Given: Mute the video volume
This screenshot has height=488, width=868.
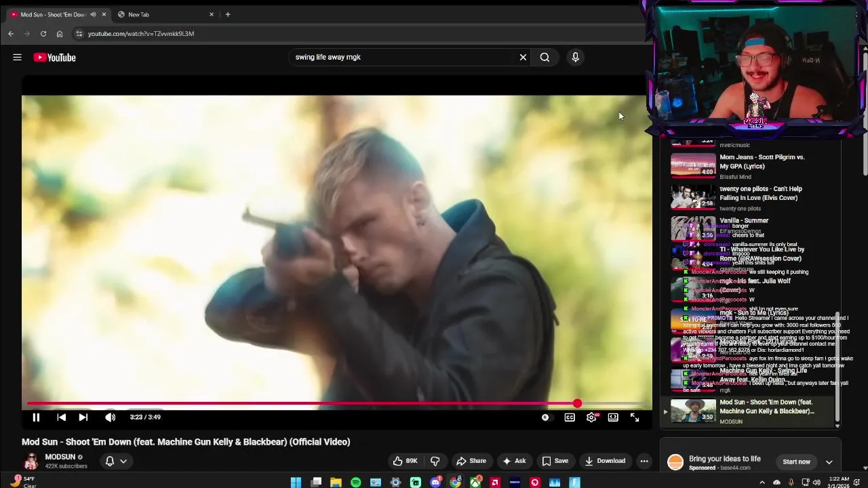Looking at the screenshot, I should 110,418.
